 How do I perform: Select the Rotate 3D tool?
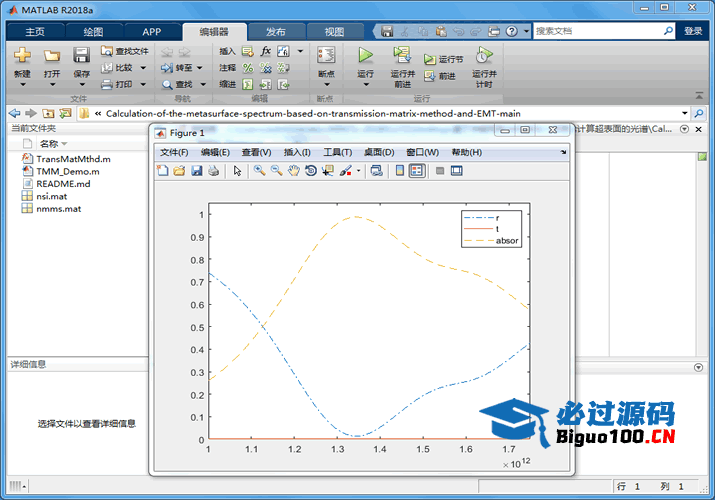coord(311,171)
